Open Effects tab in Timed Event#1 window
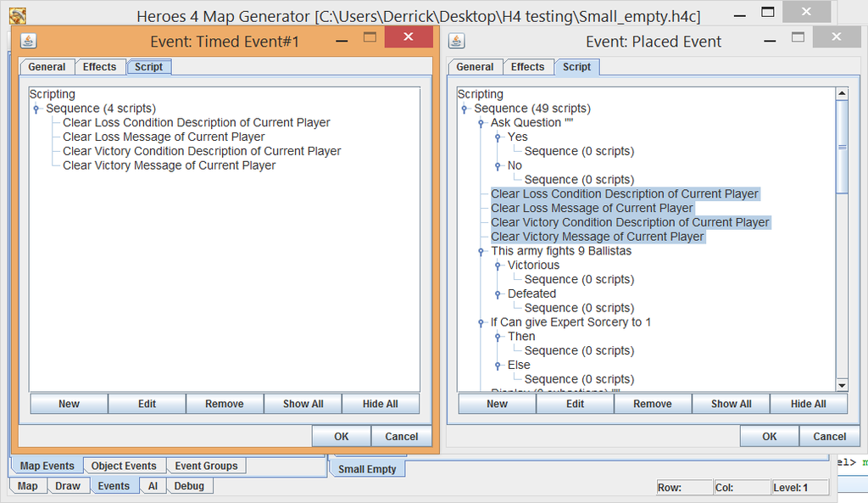868x503 pixels. (x=100, y=67)
